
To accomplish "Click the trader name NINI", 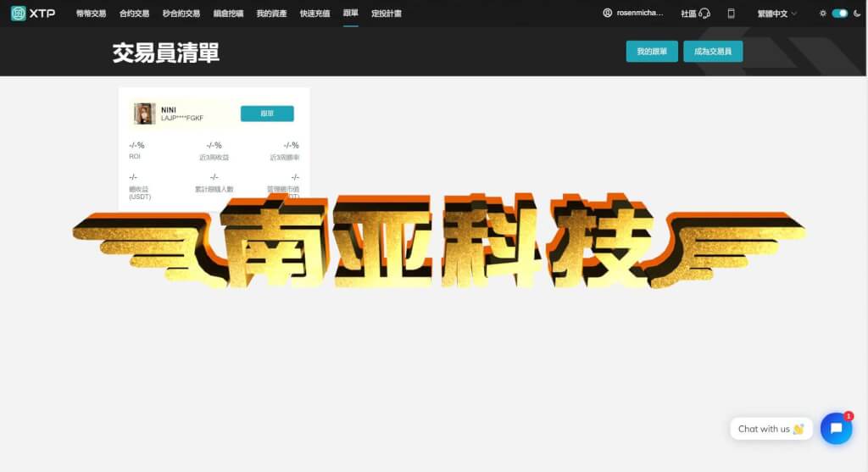I will coord(169,109).
